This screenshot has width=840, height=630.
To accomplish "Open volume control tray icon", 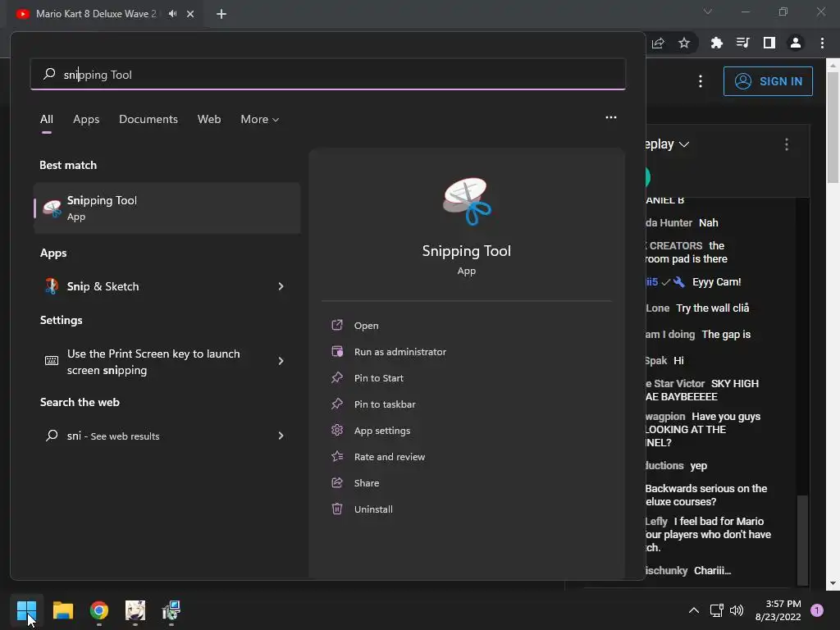I will pos(737,610).
